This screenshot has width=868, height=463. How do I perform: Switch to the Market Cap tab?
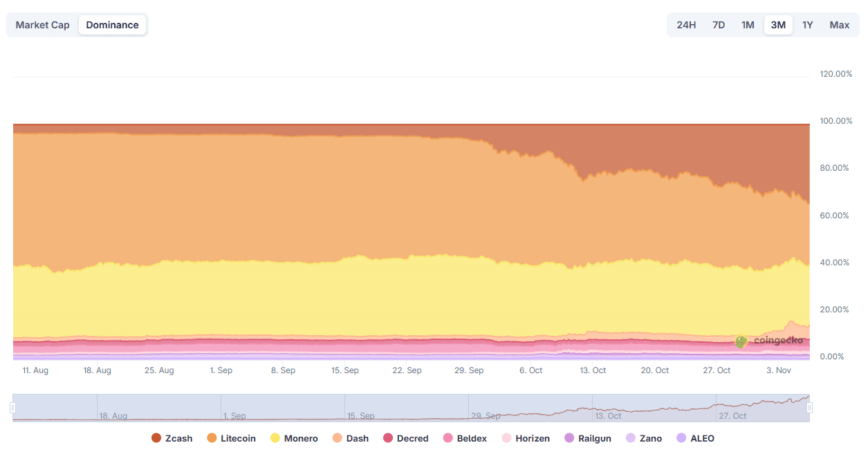click(x=42, y=25)
